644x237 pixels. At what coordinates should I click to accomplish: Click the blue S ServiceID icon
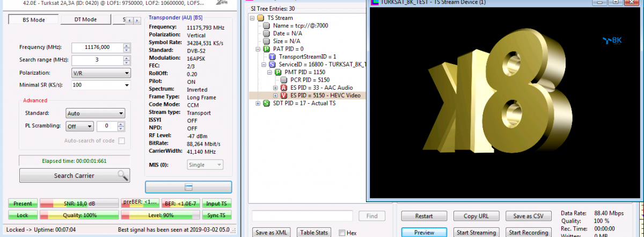(272, 64)
